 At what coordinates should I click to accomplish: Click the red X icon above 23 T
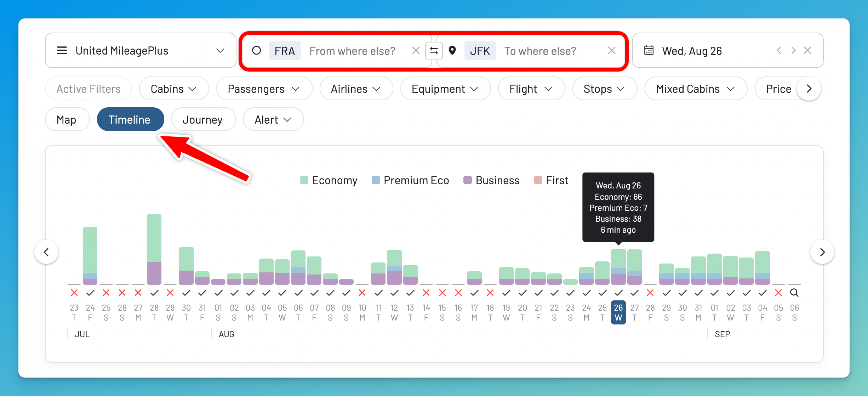74,293
